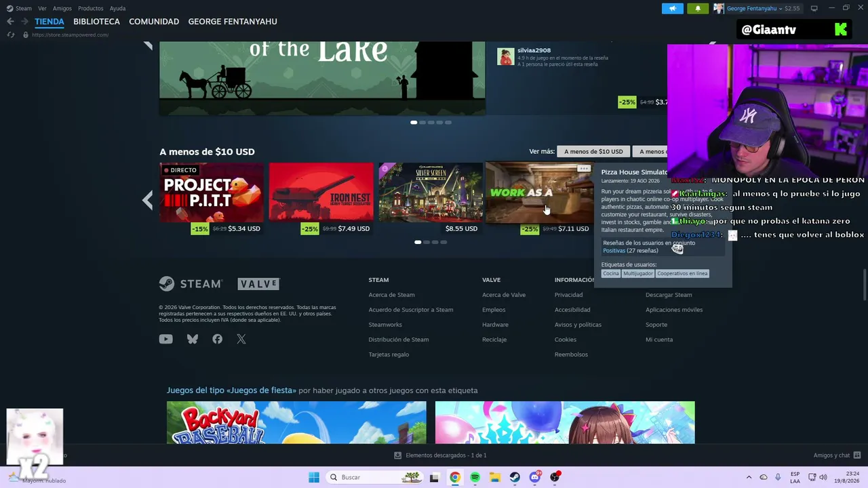Switch to the COMUNIDAD tab

pos(154,22)
